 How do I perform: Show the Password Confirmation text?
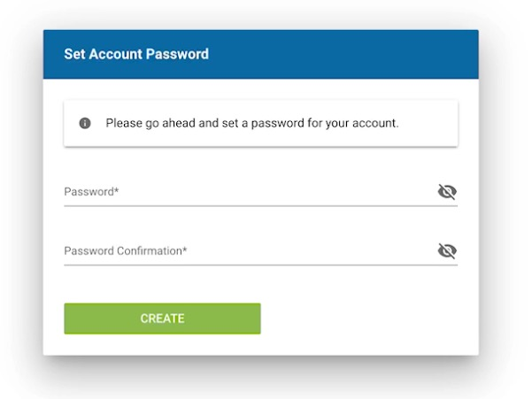[x=447, y=251]
